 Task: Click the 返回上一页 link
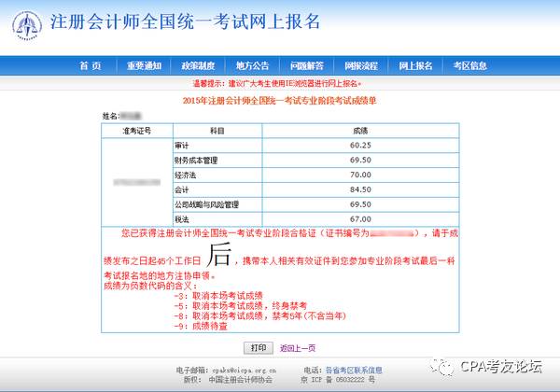[x=298, y=347]
